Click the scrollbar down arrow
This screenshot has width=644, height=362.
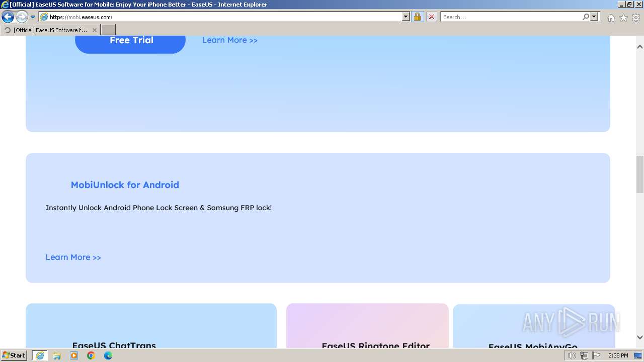coord(640,337)
